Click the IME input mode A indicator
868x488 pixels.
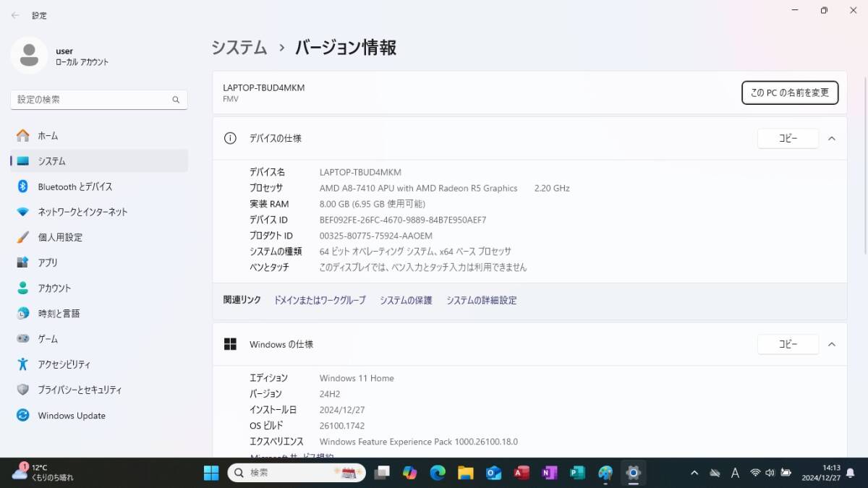click(735, 473)
